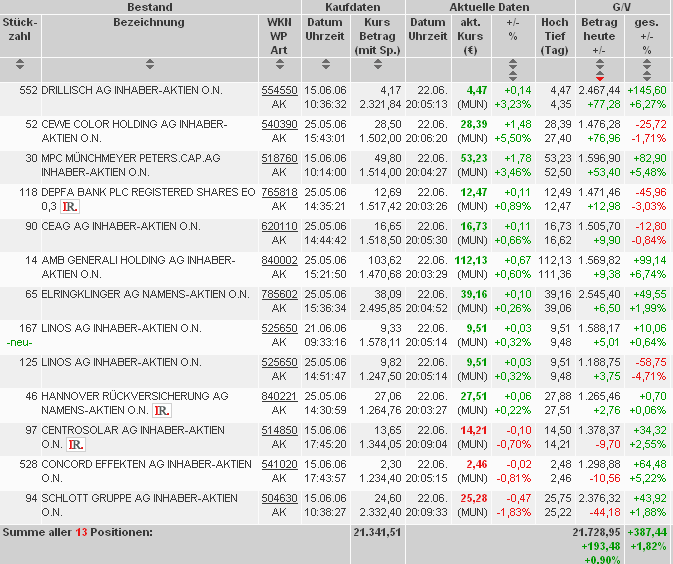Sort by Kurs Betrag purchase price arrows
This screenshot has height=564, width=673.
coord(378,64)
